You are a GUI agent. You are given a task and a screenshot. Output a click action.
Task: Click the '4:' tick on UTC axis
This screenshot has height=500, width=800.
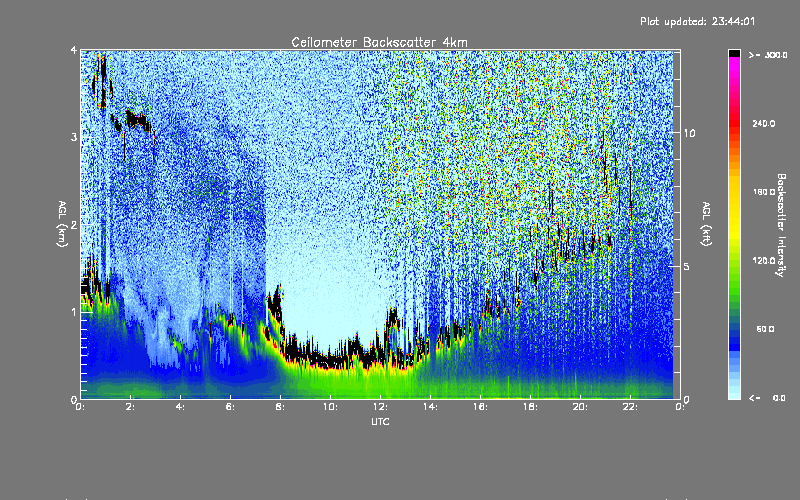coord(180,407)
